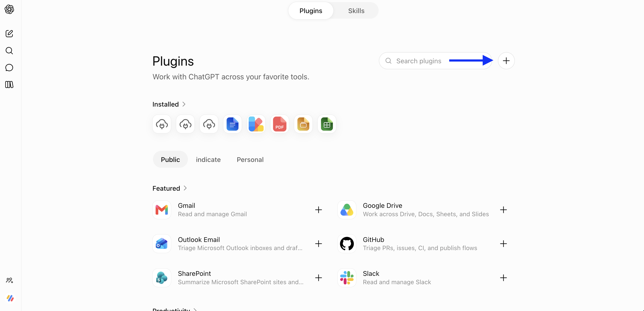
Task: Switch to the Skills top tab
Action: point(356,11)
